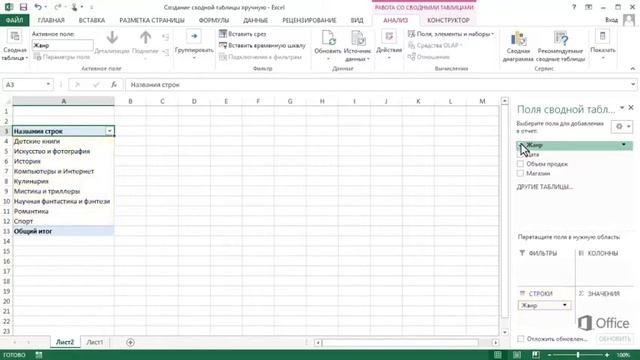The width and height of the screenshot is (640, 360).
Task: Close the pivot table fields panel
Action: pos(631,108)
